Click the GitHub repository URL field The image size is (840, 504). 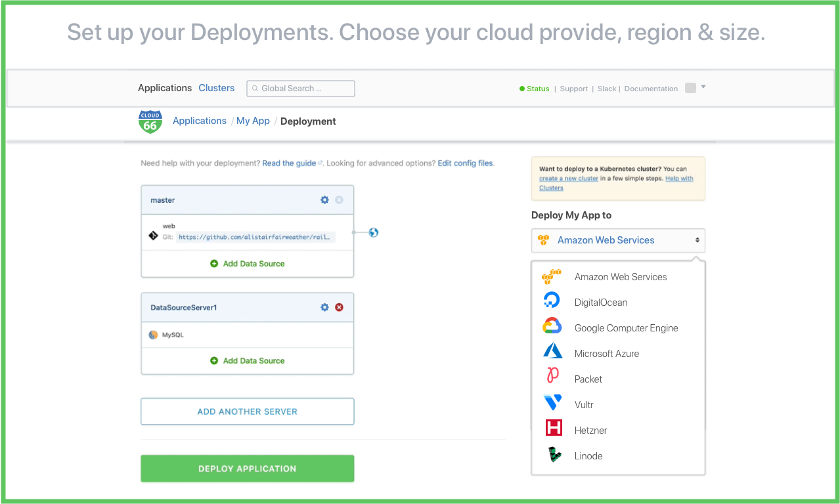click(255, 237)
